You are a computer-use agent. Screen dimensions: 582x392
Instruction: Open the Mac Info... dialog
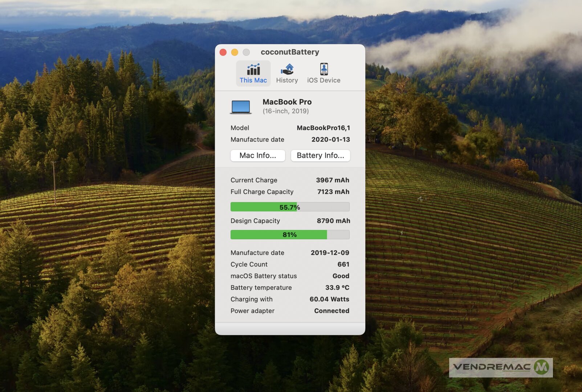[258, 155]
